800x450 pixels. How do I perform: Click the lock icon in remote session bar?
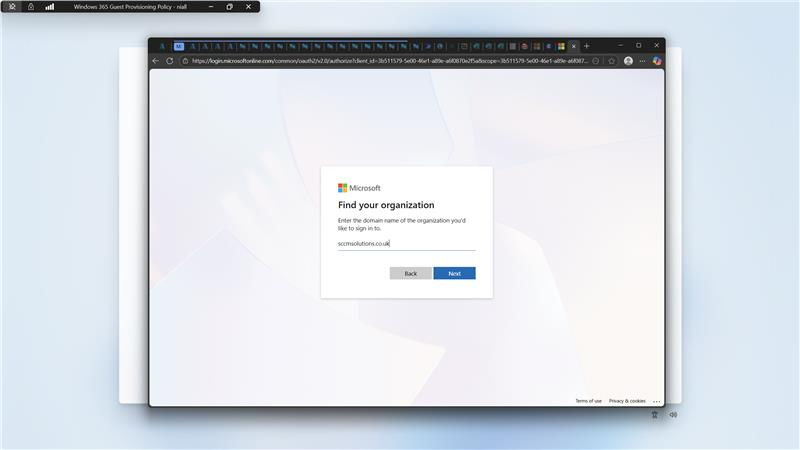(x=30, y=6)
